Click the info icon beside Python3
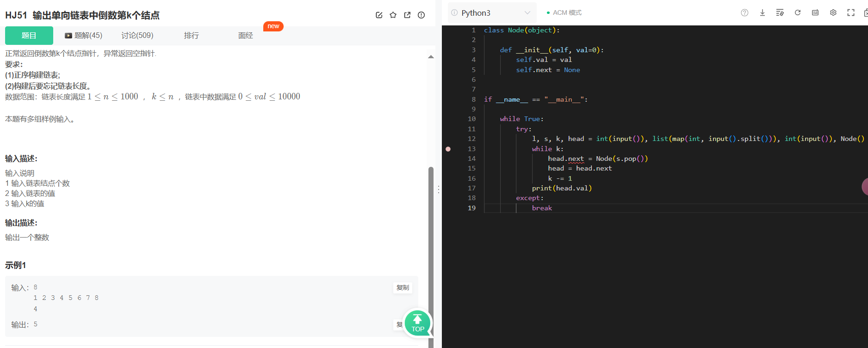This screenshot has width=868, height=348. 454,13
